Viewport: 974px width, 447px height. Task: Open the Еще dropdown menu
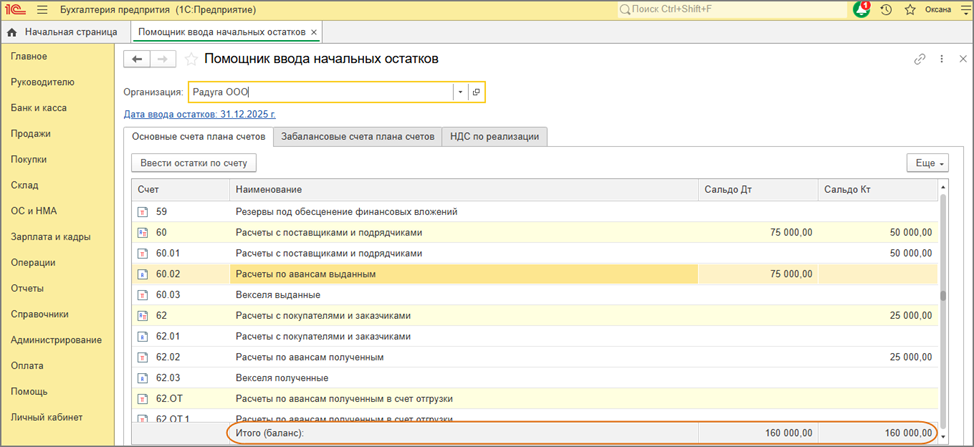click(926, 162)
